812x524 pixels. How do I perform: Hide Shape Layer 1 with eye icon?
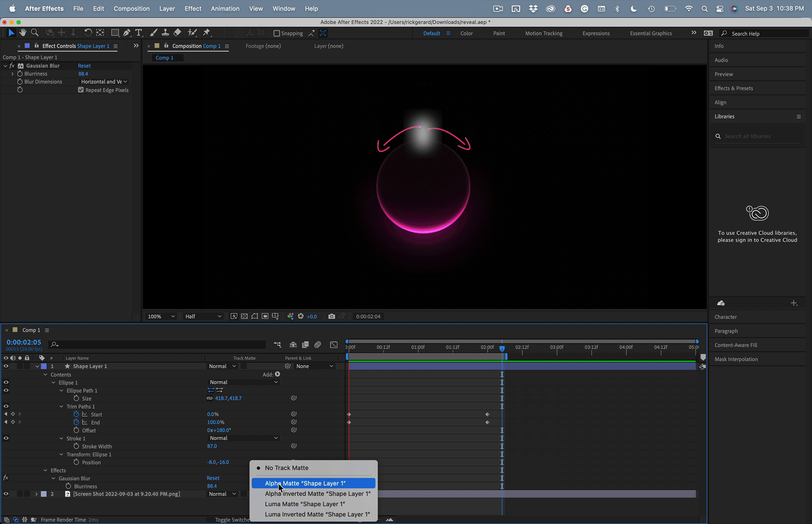pyautogui.click(x=6, y=366)
